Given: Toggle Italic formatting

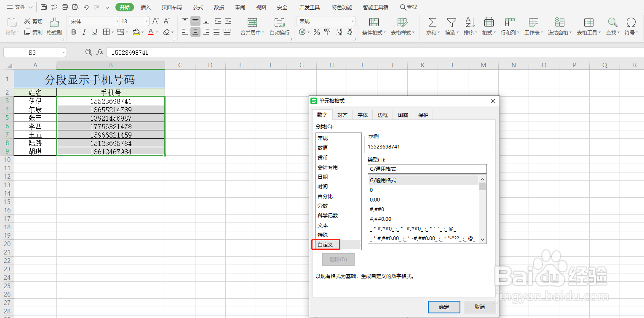Looking at the screenshot, I should tap(84, 32).
